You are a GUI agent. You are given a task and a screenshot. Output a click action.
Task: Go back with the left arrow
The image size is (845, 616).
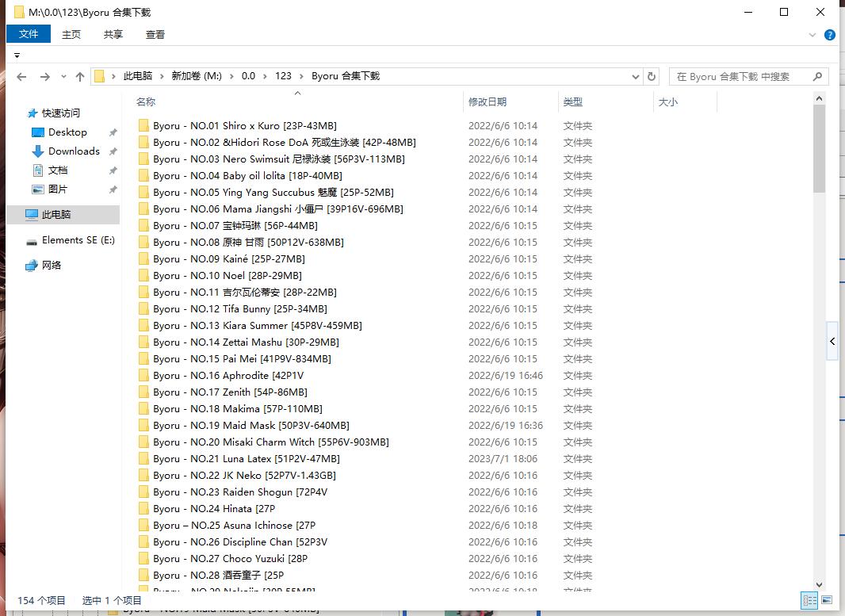point(21,77)
